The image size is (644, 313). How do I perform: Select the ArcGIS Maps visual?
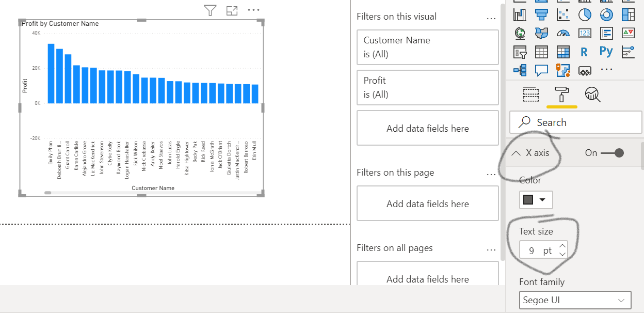[x=563, y=70]
